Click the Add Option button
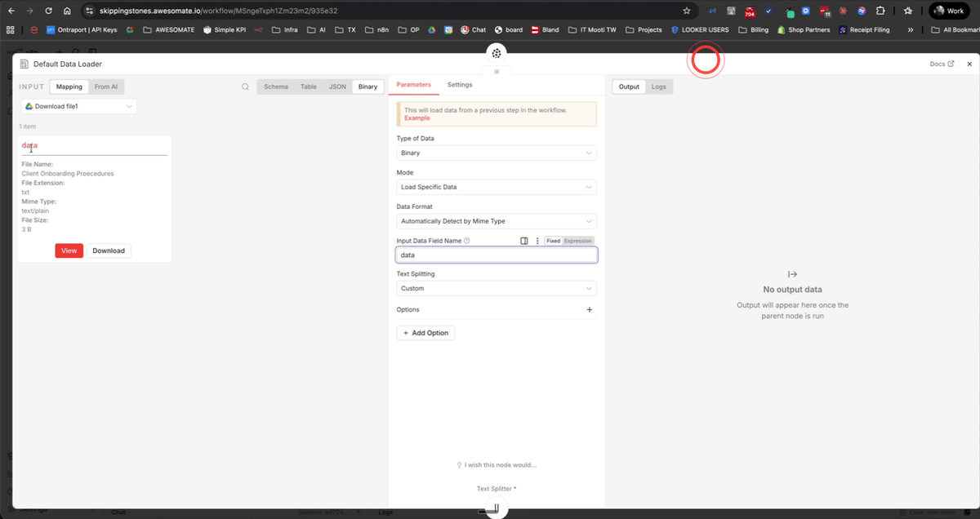Viewport: 980px width, 519px height. tap(425, 333)
